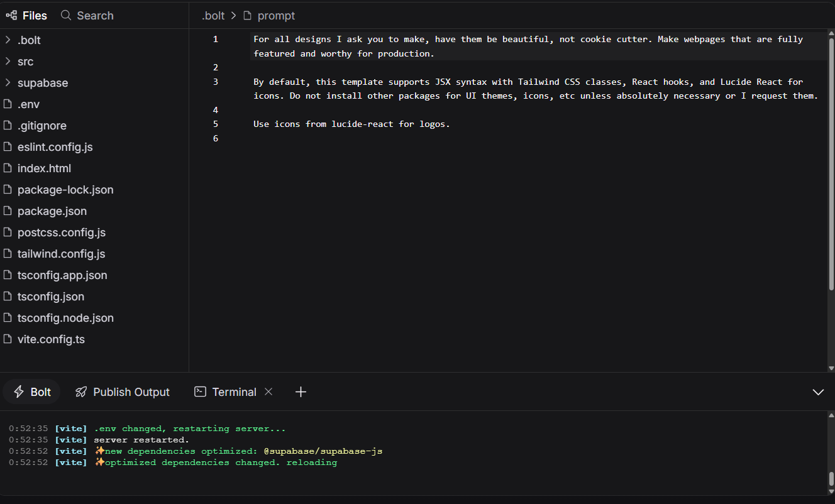Click line number 5 in editor
The width and height of the screenshot is (835, 504).
pos(216,124)
